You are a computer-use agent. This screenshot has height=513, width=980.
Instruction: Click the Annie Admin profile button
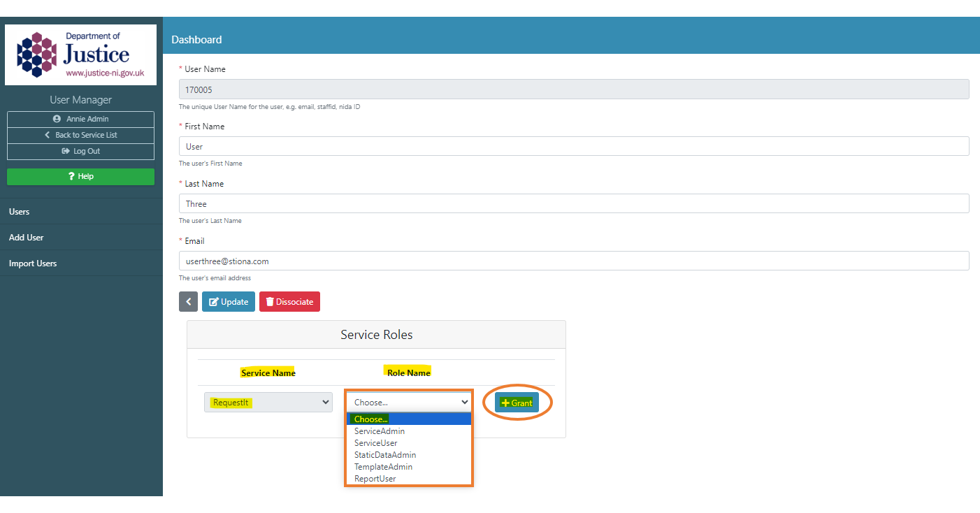pyautogui.click(x=80, y=119)
